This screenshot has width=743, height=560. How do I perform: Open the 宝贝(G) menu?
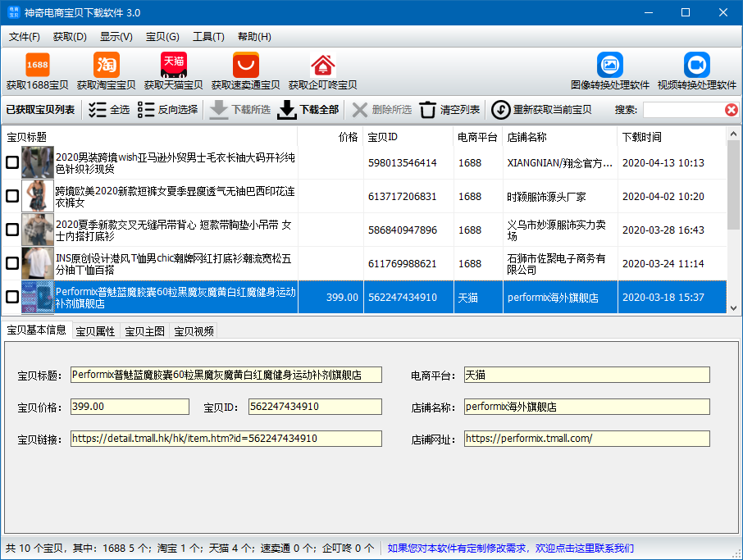click(162, 36)
